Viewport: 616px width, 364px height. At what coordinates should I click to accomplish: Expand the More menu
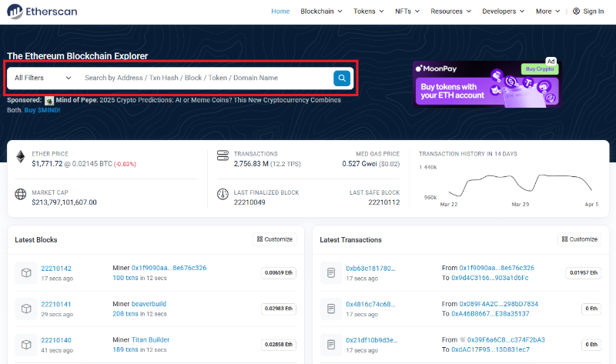[548, 12]
